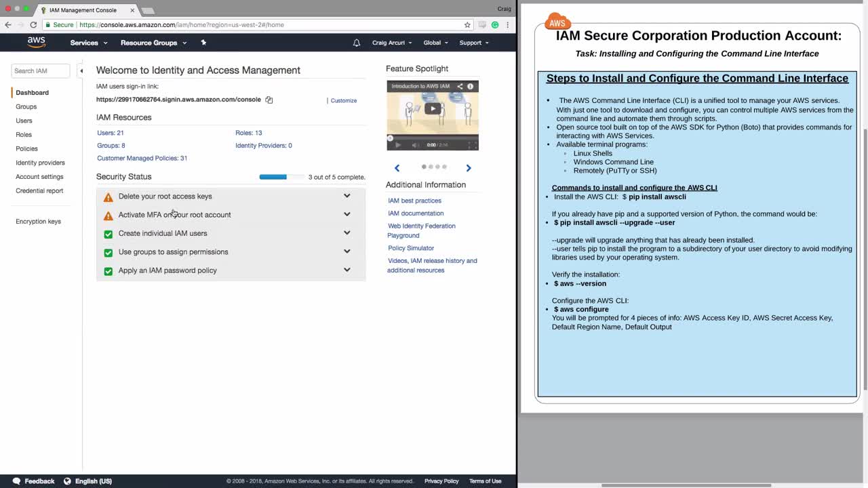Image resolution: width=868 pixels, height=488 pixels.
Task: Go to Groups in the sidebar
Action: (x=26, y=106)
